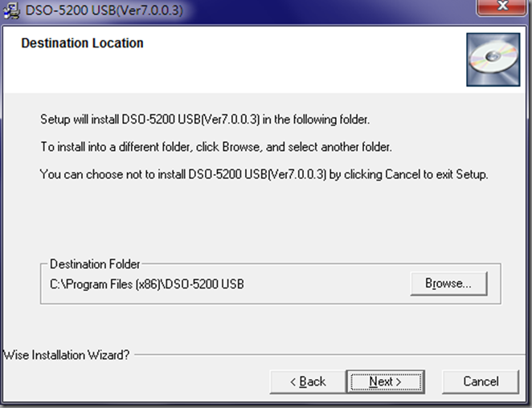532x408 pixels.
Task: Click the Wise Installation Wizard text
Action: 66,355
